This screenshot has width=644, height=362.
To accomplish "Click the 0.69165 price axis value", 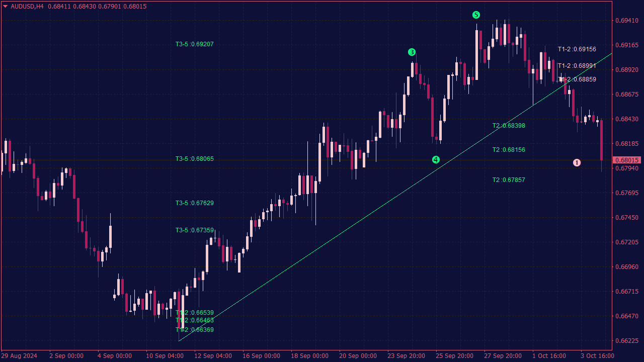I will click(626, 45).
